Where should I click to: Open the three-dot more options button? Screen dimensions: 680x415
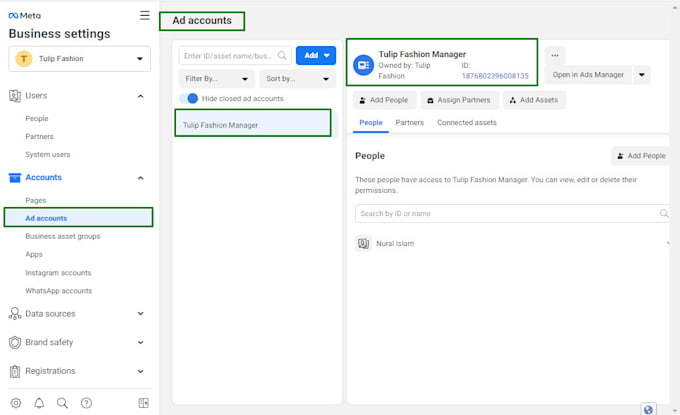(x=555, y=55)
